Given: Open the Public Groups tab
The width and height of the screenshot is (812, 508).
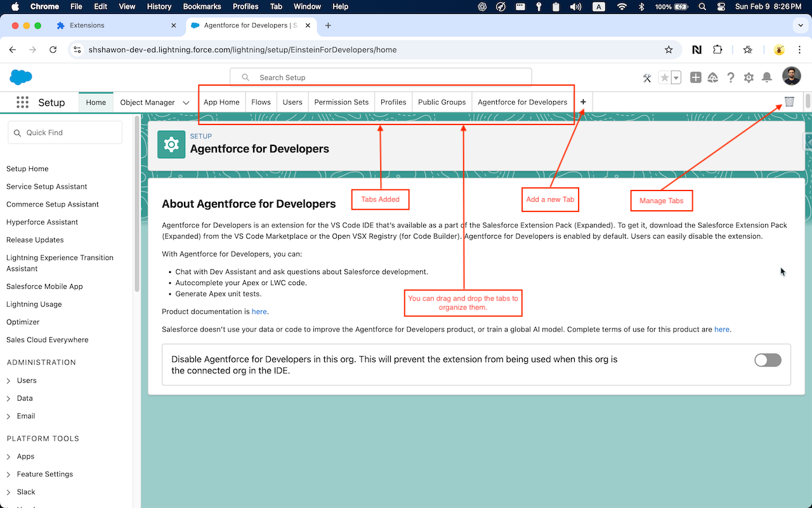Looking at the screenshot, I should point(442,102).
